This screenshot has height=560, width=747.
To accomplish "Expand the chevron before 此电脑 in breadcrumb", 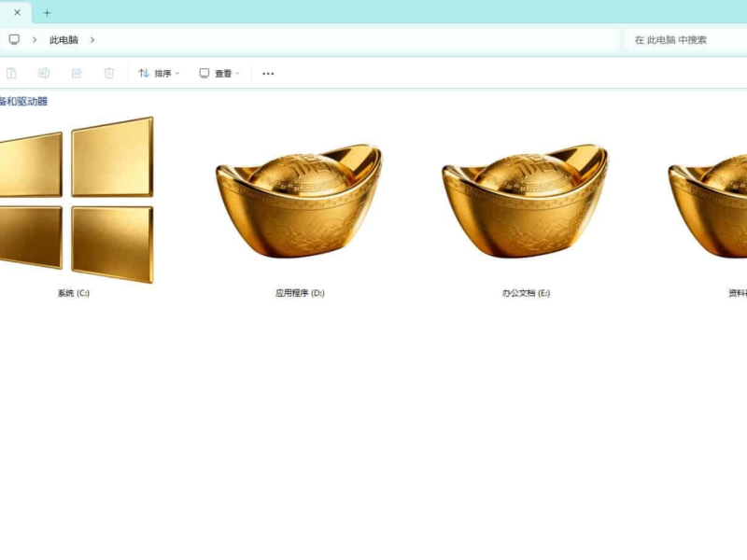I will coord(35,40).
